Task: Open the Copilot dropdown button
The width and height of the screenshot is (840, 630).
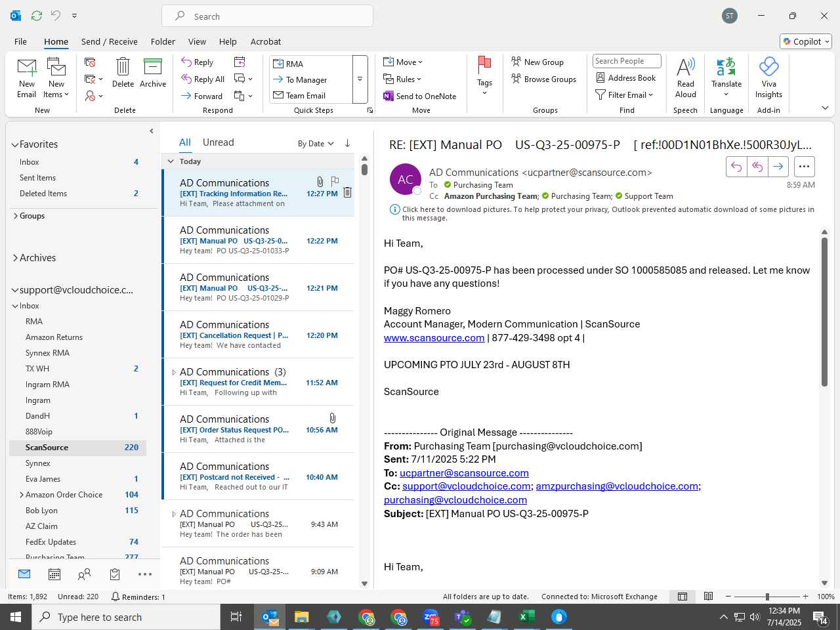Action: pyautogui.click(x=806, y=41)
